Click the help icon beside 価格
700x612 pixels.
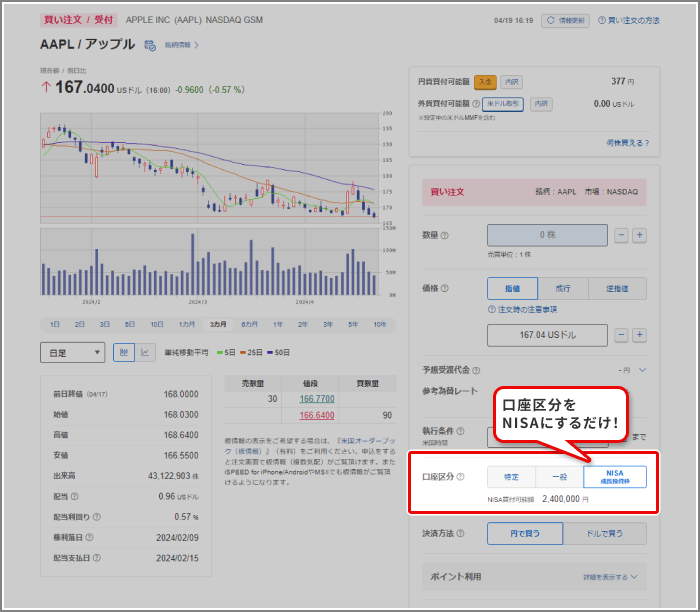click(x=445, y=288)
